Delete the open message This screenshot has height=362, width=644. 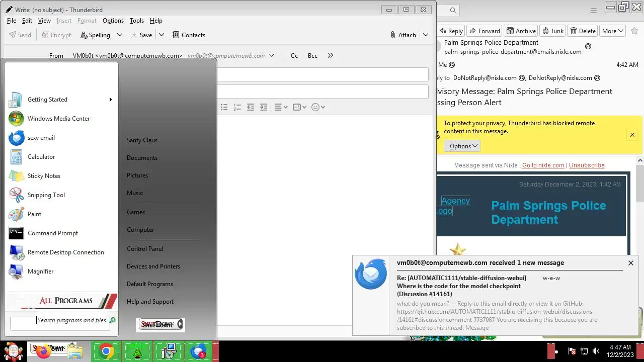583,31
